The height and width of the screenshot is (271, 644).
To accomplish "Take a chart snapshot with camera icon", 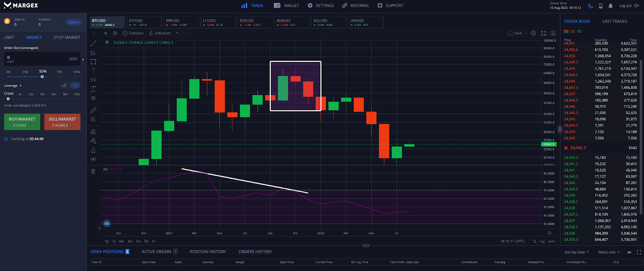I will [553, 33].
